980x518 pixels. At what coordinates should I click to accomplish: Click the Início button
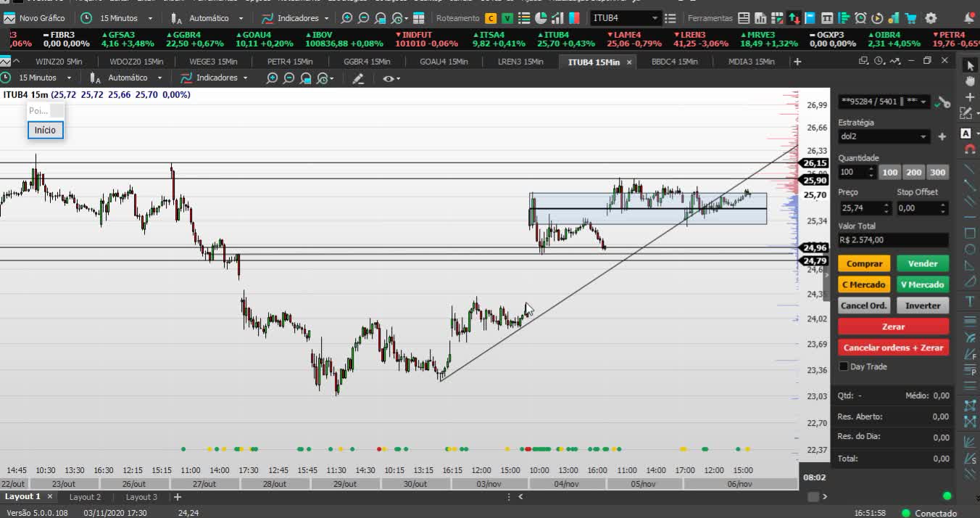[45, 130]
